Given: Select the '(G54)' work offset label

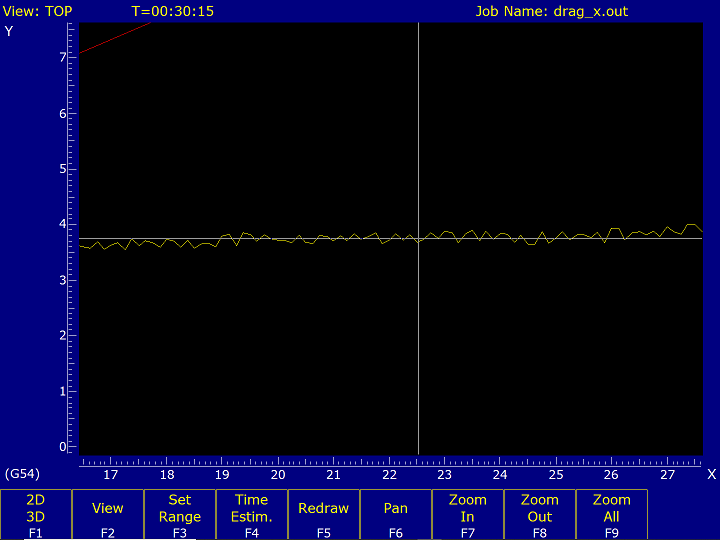Looking at the screenshot, I should pos(22,473).
